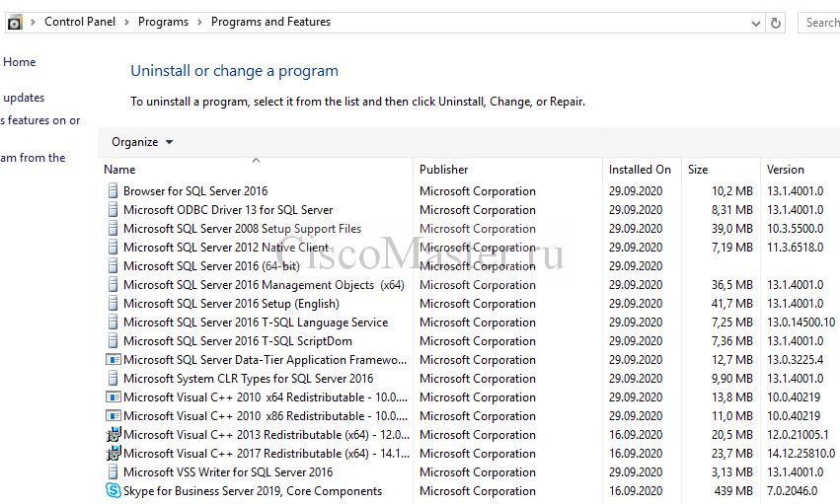Image resolution: width=840 pixels, height=504 pixels.
Task: Go to the Control Panel breadcrumb
Action: click(x=80, y=22)
